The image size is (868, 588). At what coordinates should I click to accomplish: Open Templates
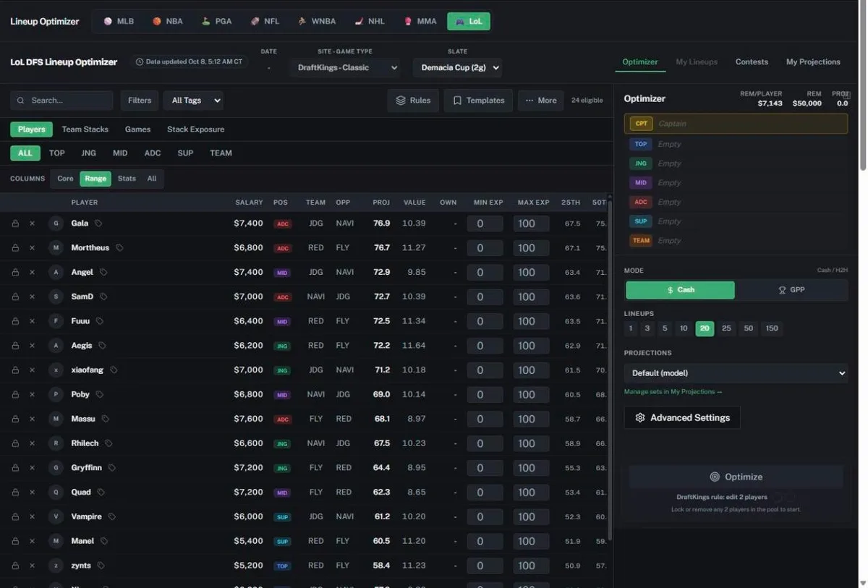coord(478,101)
